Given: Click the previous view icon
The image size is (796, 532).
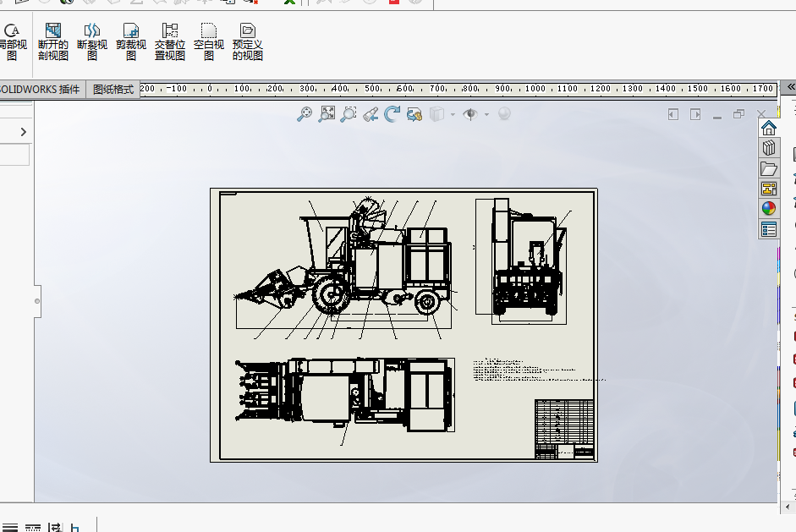Looking at the screenshot, I should 371,114.
